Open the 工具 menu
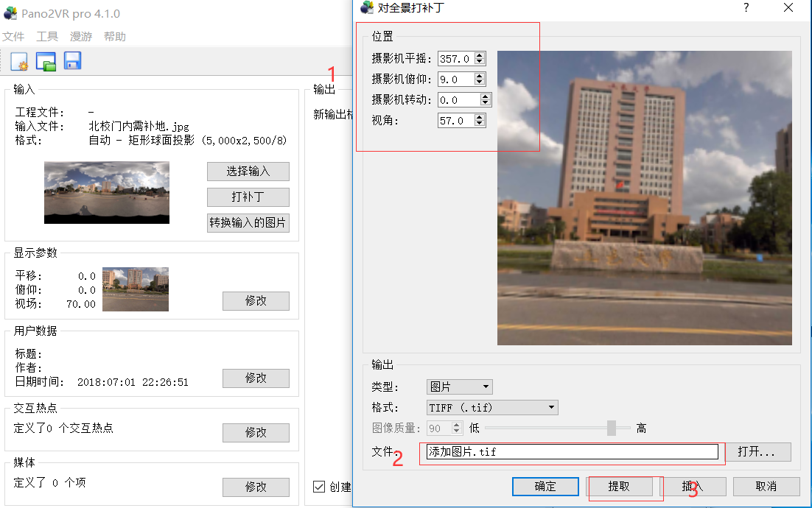The image size is (812, 508). pyautogui.click(x=48, y=36)
